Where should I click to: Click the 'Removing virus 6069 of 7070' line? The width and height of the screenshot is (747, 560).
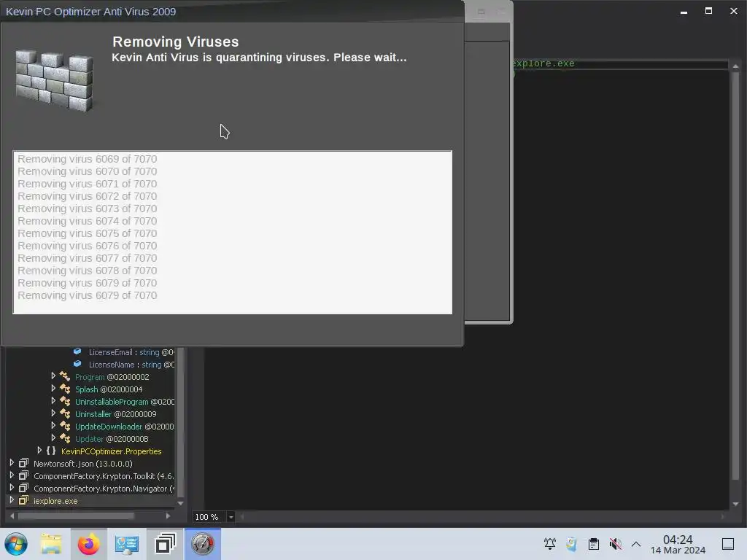pyautogui.click(x=88, y=159)
